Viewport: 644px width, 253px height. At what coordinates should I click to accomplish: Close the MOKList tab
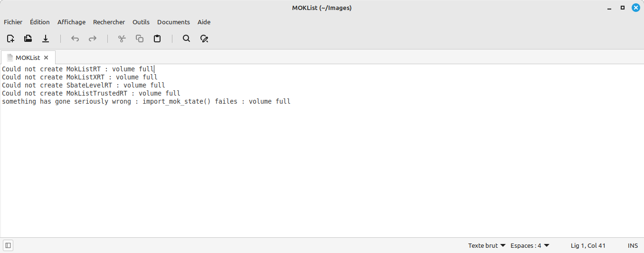(46, 58)
